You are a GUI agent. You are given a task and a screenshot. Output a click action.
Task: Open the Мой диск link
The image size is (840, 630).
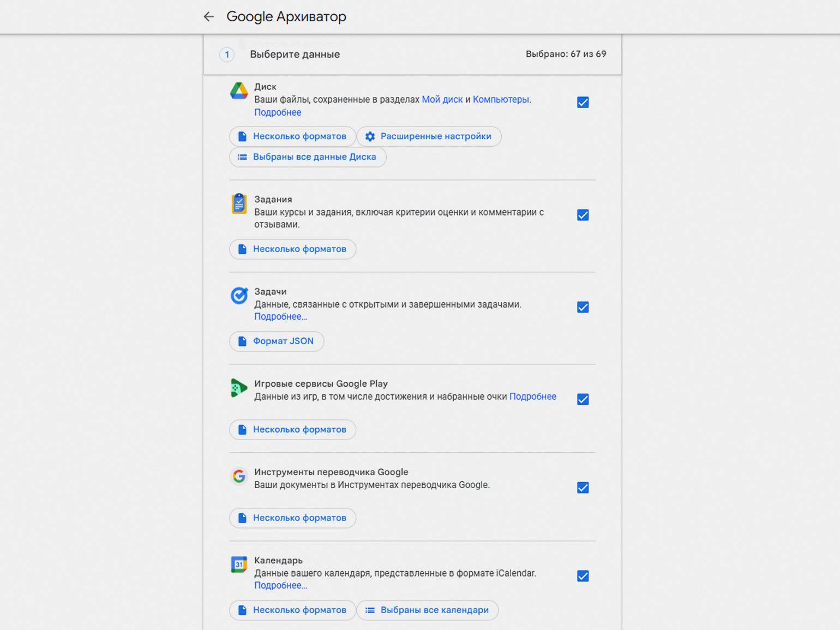[442, 100]
